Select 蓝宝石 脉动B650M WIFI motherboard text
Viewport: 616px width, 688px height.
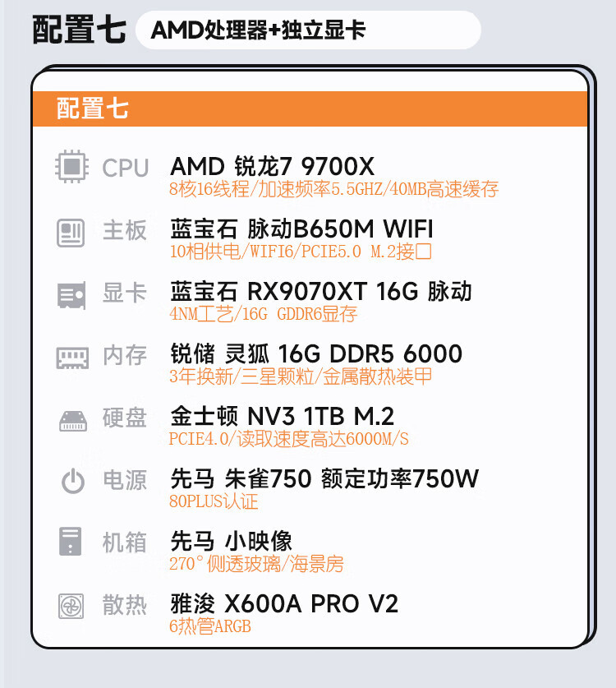301,229
